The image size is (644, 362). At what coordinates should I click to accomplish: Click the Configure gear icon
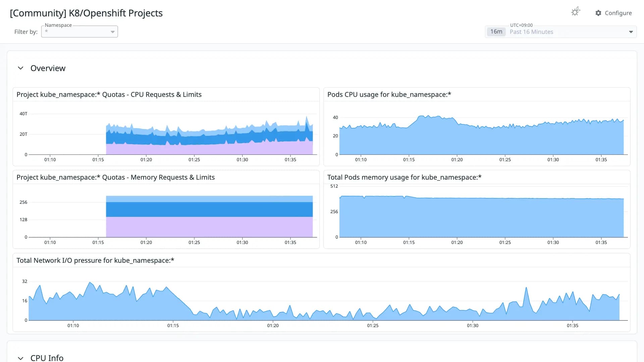tap(598, 13)
